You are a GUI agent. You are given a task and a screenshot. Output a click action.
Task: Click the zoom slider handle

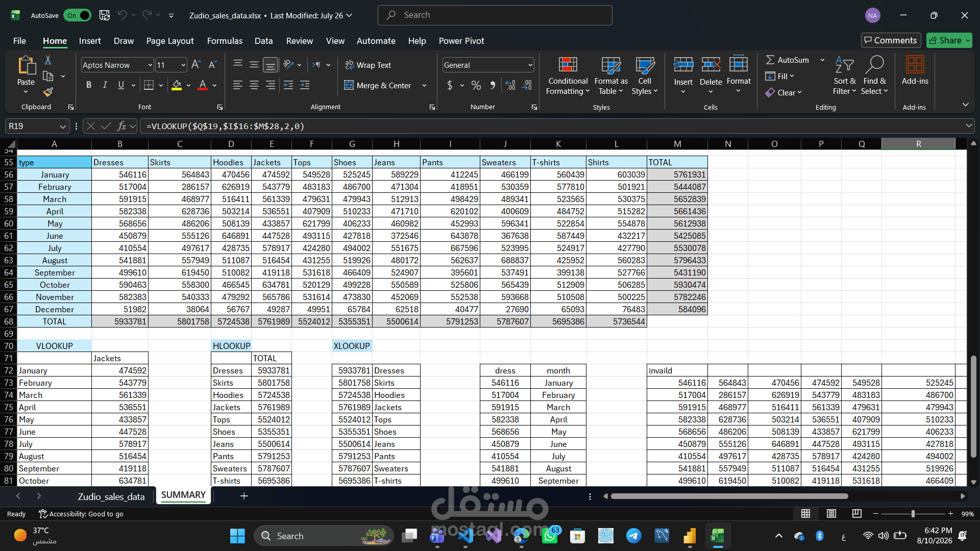pos(913,514)
